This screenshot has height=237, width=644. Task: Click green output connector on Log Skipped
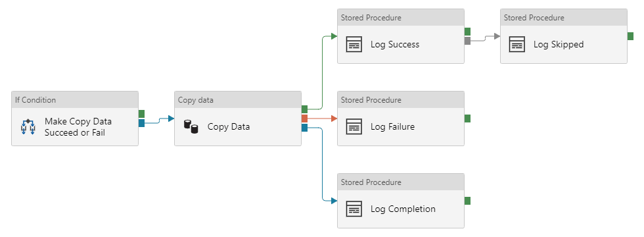click(630, 36)
